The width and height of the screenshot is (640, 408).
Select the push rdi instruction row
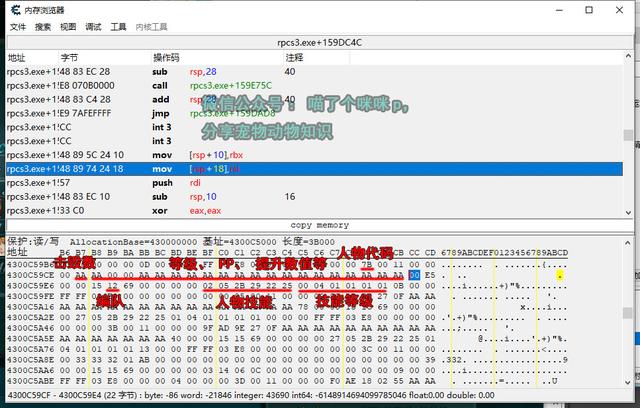(314, 183)
